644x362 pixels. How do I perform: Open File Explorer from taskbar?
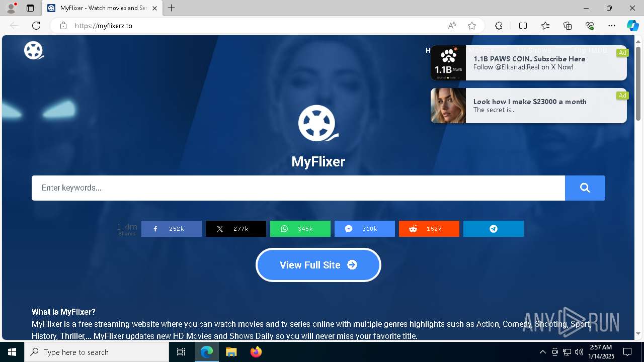coord(231,352)
